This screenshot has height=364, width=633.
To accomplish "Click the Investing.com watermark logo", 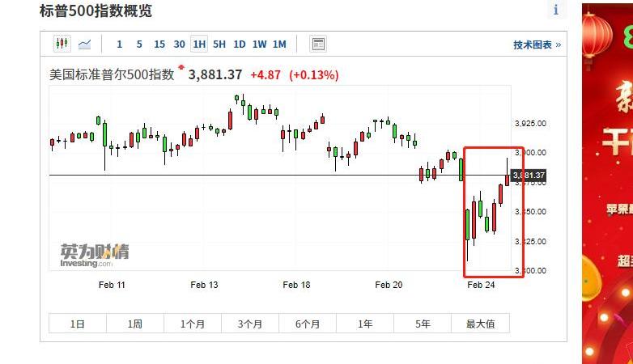I will [x=94, y=256].
